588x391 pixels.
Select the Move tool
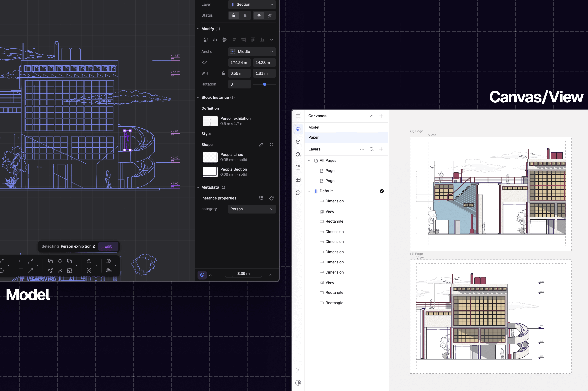click(60, 261)
